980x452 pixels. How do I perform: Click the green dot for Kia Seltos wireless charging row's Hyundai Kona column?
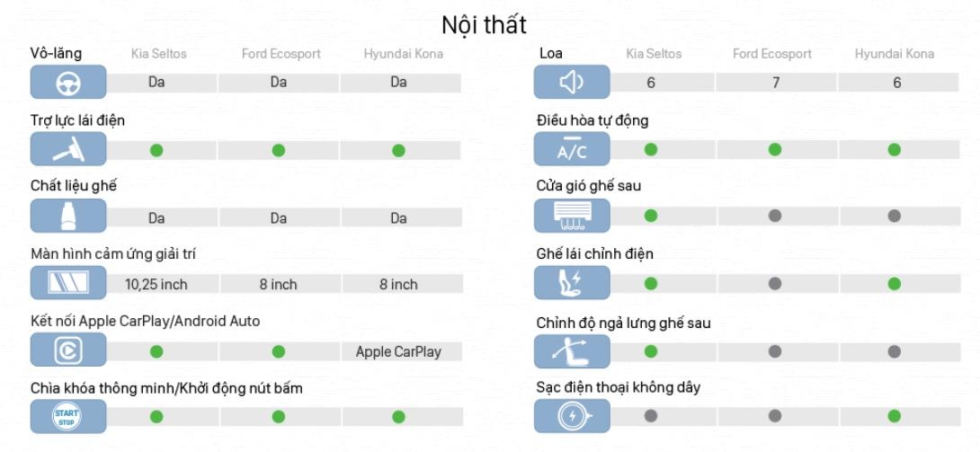click(x=894, y=416)
